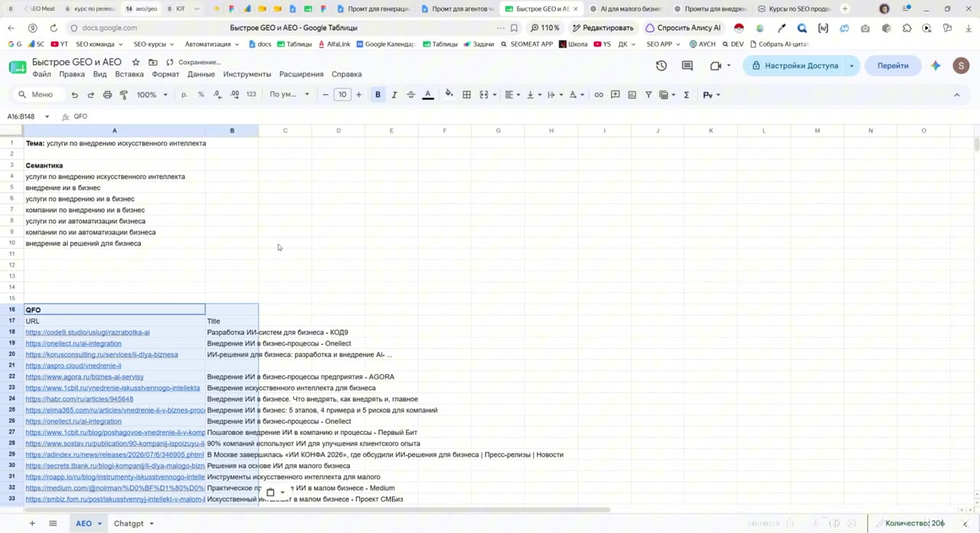
Task: Open the AEO sheet tab menu arrow
Action: (x=100, y=524)
